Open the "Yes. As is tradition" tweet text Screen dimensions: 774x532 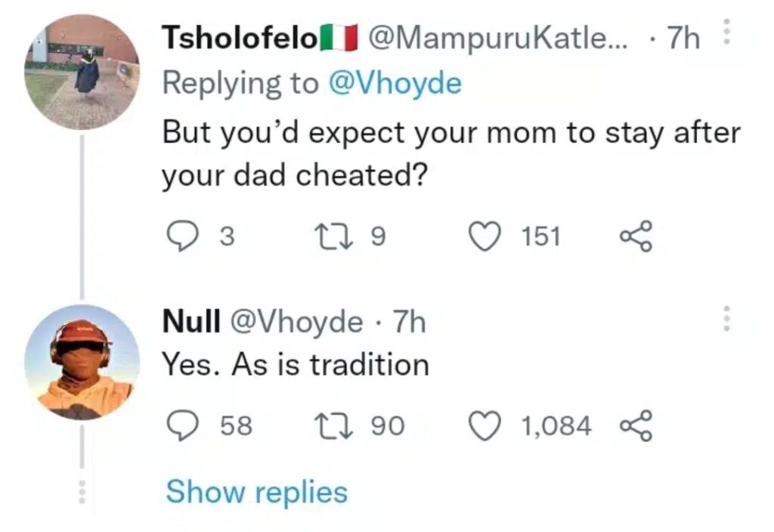[296, 366]
